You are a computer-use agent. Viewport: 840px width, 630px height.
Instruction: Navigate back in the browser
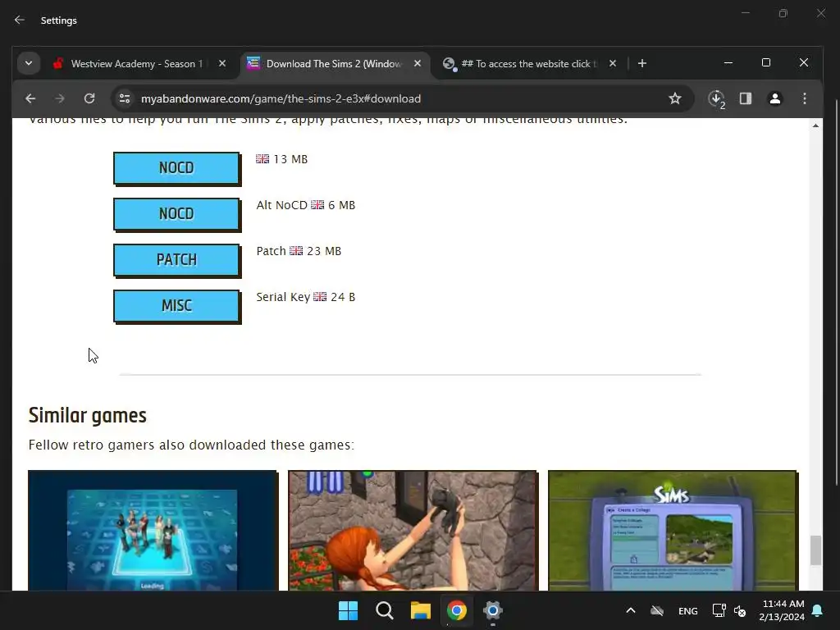pos(30,98)
